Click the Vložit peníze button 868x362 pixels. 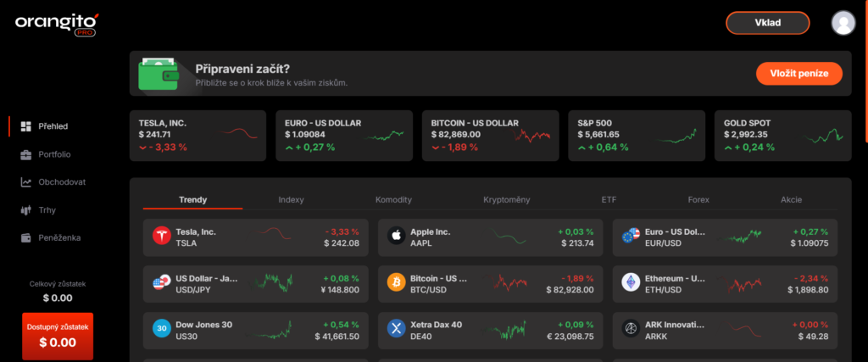(799, 74)
